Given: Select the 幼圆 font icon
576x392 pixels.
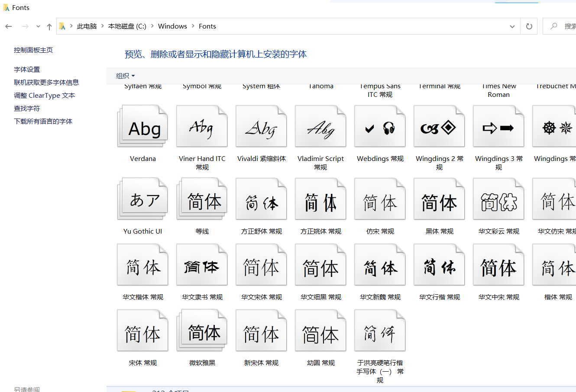Looking at the screenshot, I should [320, 330].
